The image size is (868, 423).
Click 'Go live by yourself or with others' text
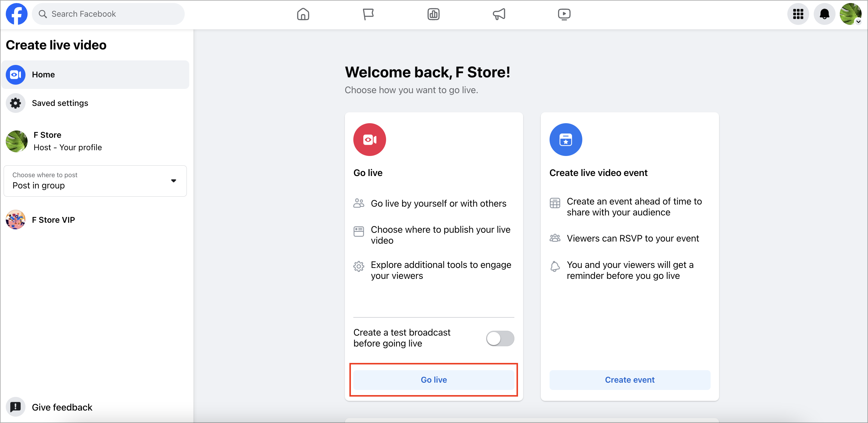tap(438, 203)
